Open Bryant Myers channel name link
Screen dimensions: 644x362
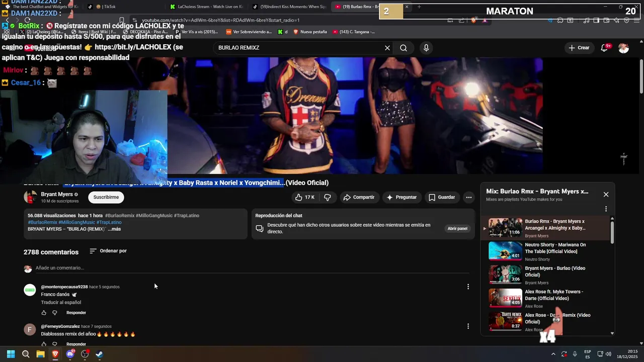57,194
